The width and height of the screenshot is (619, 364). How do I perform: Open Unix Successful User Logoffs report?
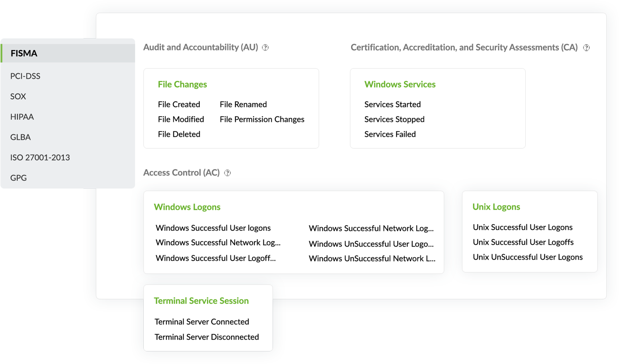[x=523, y=242]
